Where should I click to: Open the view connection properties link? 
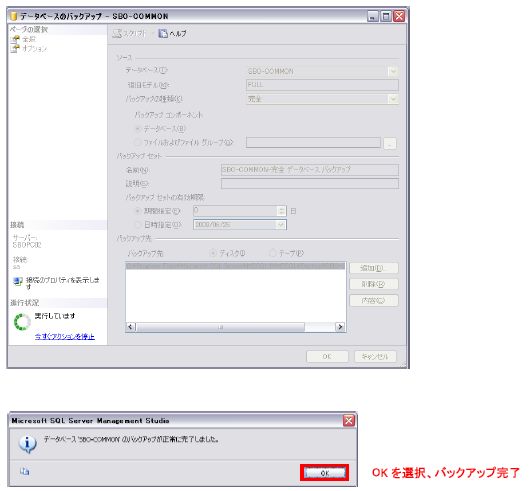pyautogui.click(x=63, y=283)
